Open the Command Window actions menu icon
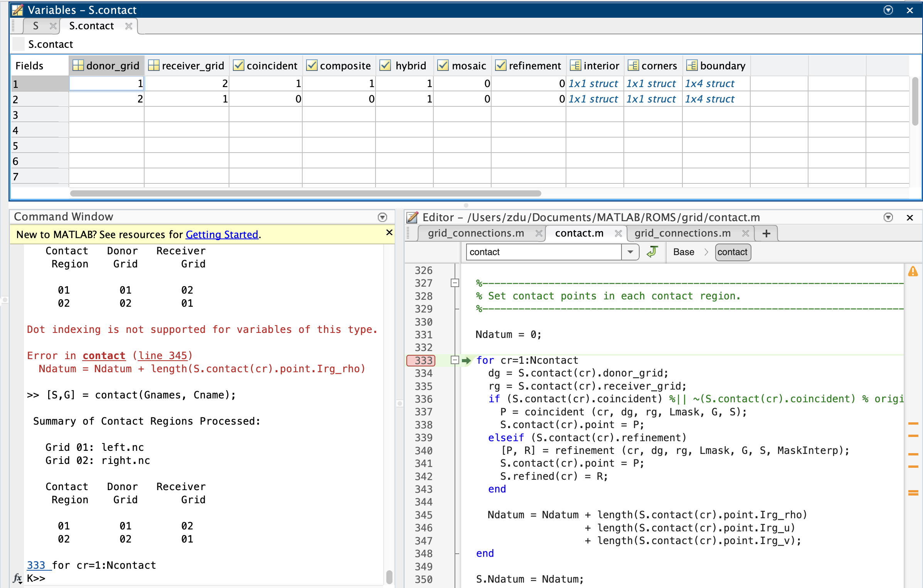The height and width of the screenshot is (588, 923). pyautogui.click(x=382, y=217)
